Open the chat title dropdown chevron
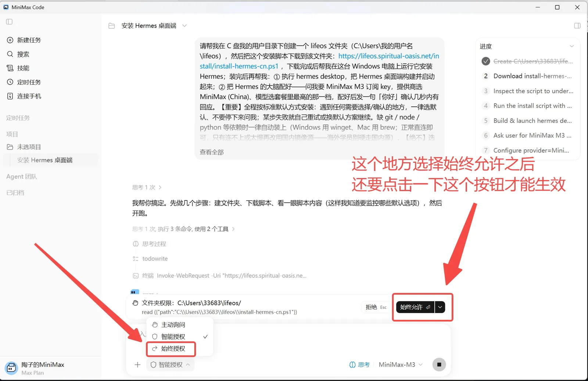The width and height of the screenshot is (588, 381). (184, 26)
